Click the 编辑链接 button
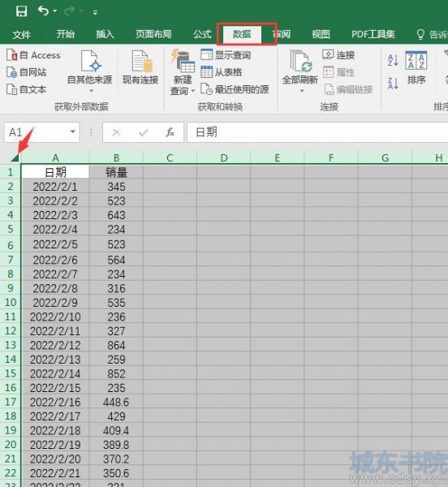The height and width of the screenshot is (487, 448). (x=348, y=89)
